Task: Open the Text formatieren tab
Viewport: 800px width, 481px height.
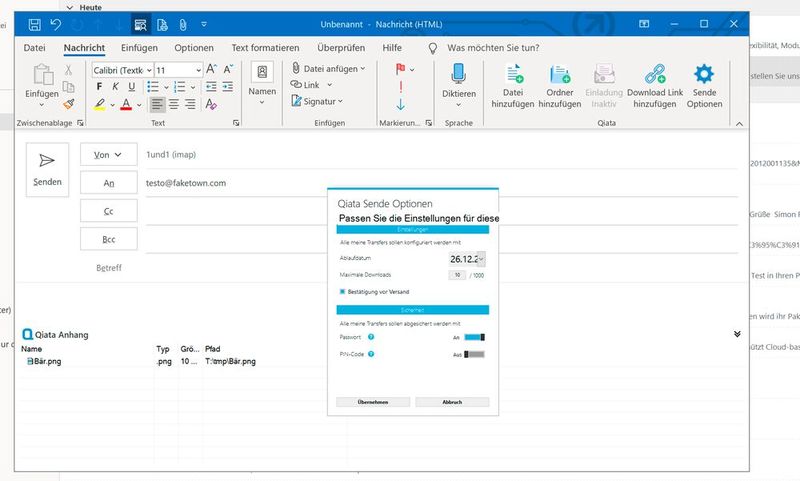Action: (265, 47)
